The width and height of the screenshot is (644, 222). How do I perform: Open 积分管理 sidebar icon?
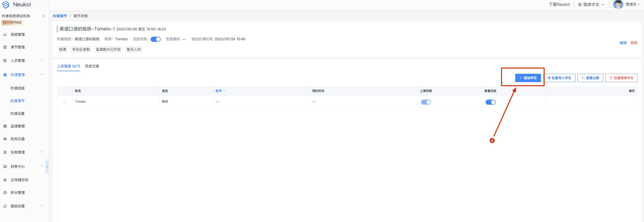point(5,193)
